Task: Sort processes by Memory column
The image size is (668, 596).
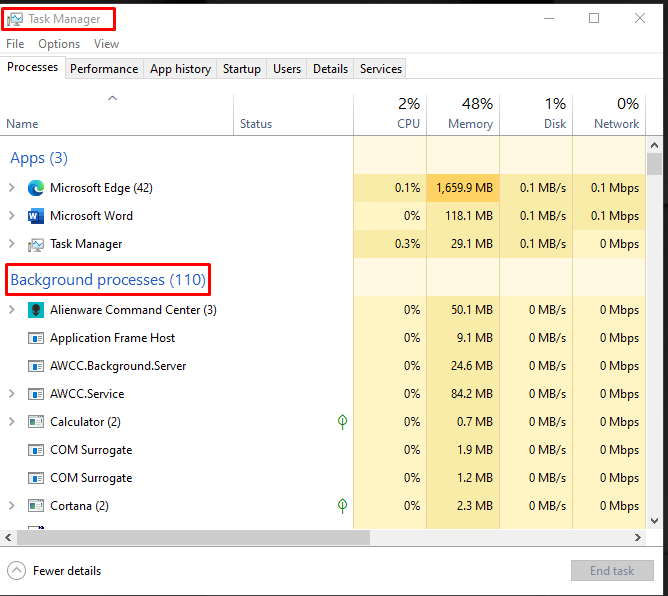Action: click(463, 114)
